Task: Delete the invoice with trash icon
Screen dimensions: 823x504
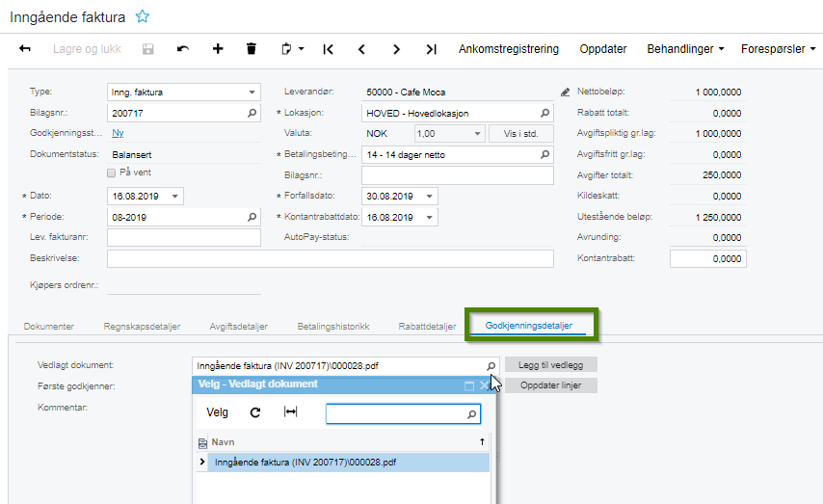Action: point(252,48)
